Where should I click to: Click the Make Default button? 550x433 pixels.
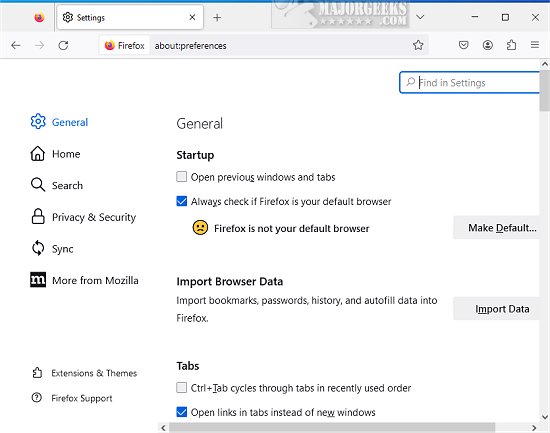tap(496, 228)
